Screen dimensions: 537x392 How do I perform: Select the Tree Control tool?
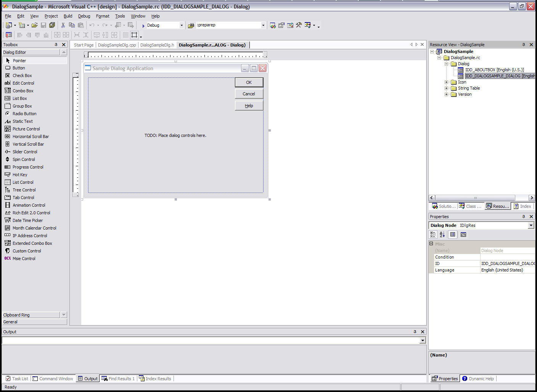pos(35,190)
